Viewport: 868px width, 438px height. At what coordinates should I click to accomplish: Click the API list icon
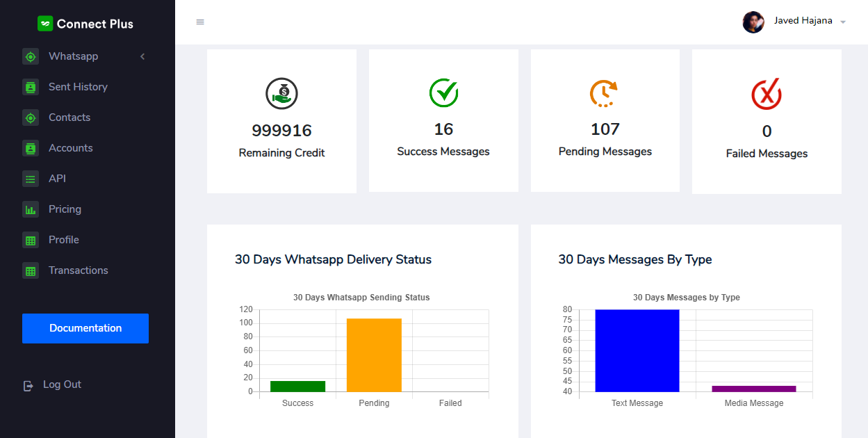click(30, 179)
